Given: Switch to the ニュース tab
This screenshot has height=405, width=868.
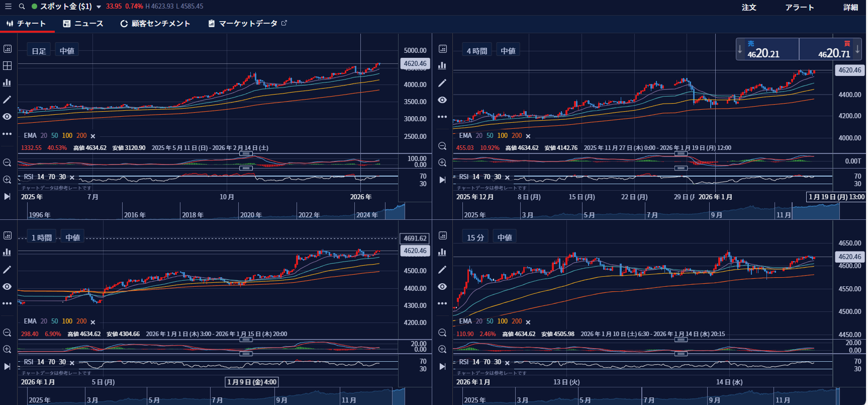Looking at the screenshot, I should [83, 24].
